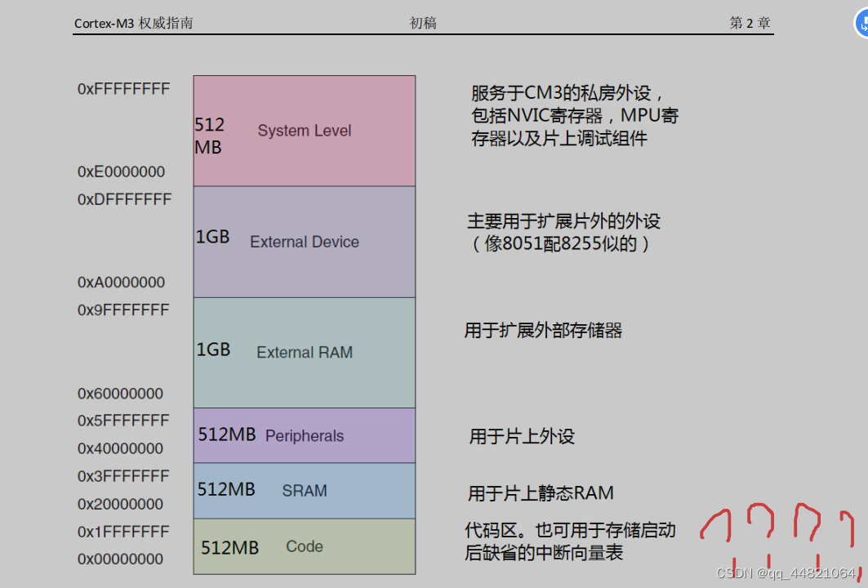Select the Peripherals memory block
Viewport: 868px width, 588px height.
click(x=304, y=435)
